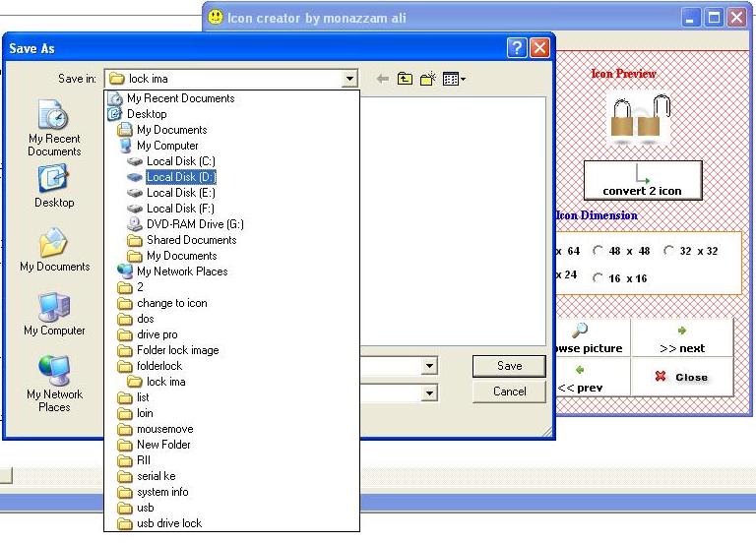Select the change to icon folder

232,303
